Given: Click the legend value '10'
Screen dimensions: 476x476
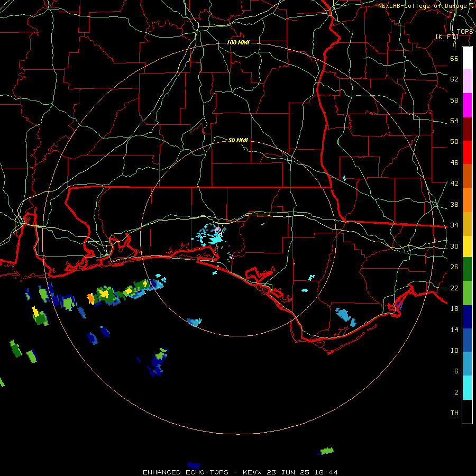Looking at the screenshot, I should [x=454, y=351].
